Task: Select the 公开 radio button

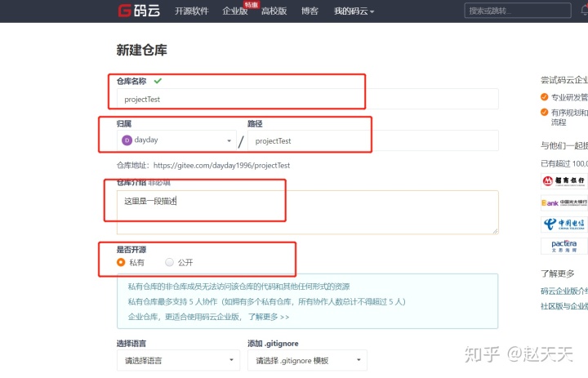Action: coord(170,262)
